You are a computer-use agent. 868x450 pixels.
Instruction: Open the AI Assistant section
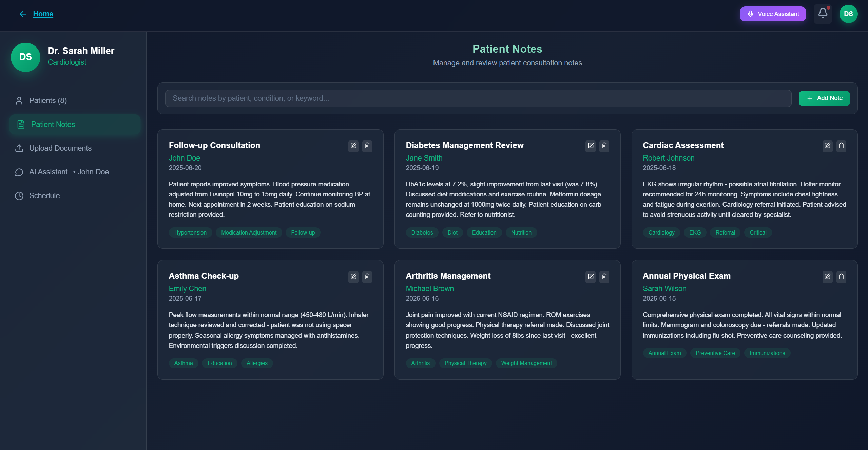point(48,172)
